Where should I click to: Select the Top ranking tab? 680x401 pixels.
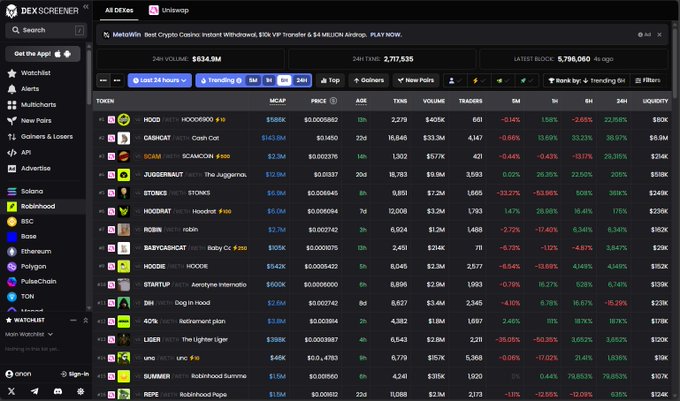click(x=330, y=80)
